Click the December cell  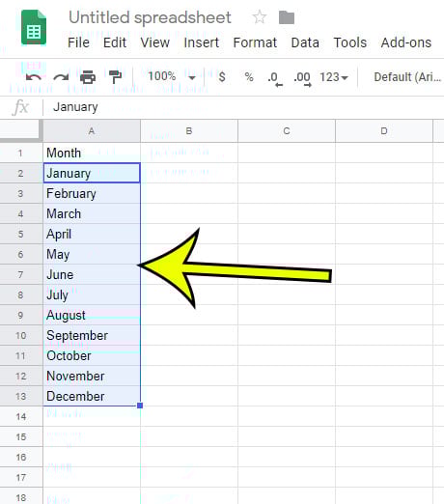92,396
